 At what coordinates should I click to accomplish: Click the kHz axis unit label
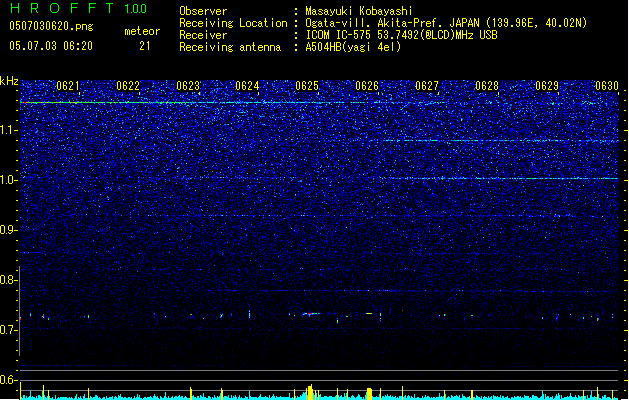[9, 81]
